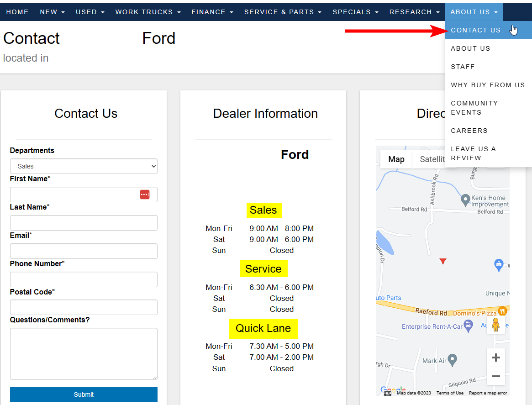532x405 pixels.
Task: Click the highlighted Quick Lane heading
Action: [263, 328]
